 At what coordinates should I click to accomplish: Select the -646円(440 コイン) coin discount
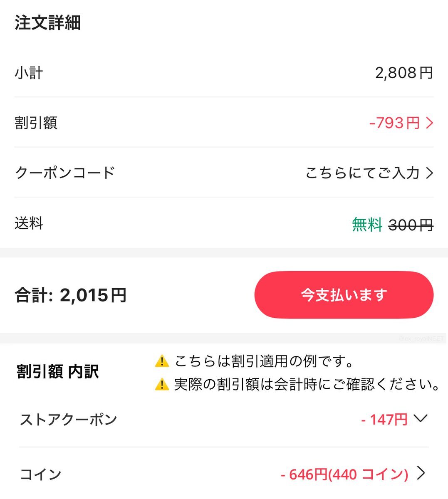click(x=344, y=474)
